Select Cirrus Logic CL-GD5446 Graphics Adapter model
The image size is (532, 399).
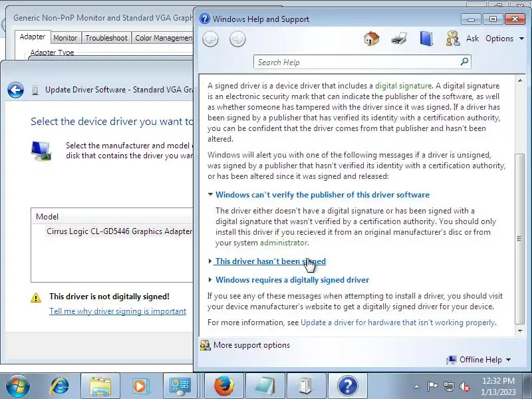point(119,231)
